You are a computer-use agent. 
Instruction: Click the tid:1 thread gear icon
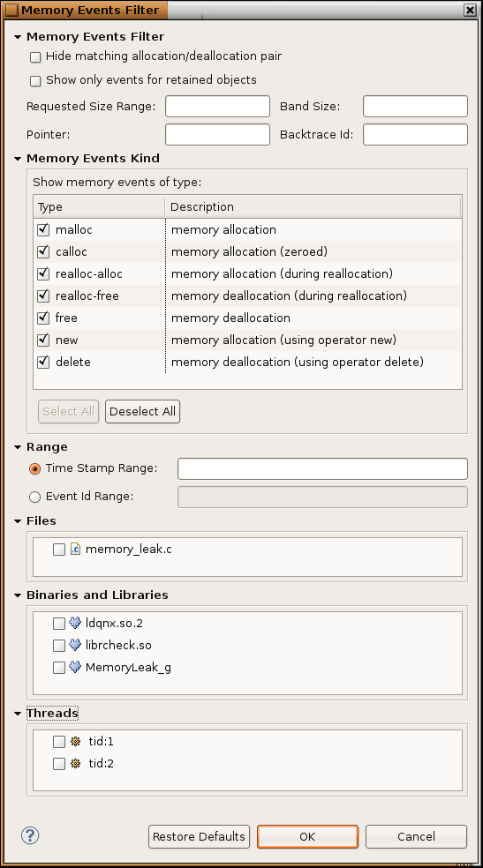click(x=76, y=741)
